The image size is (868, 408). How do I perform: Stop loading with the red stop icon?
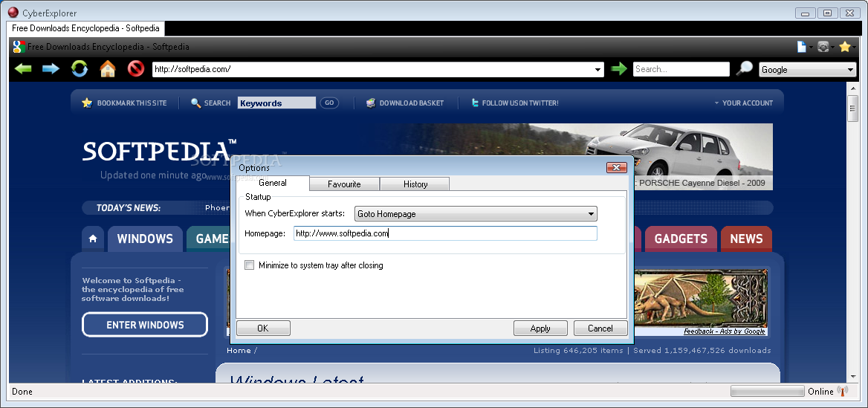pos(135,68)
